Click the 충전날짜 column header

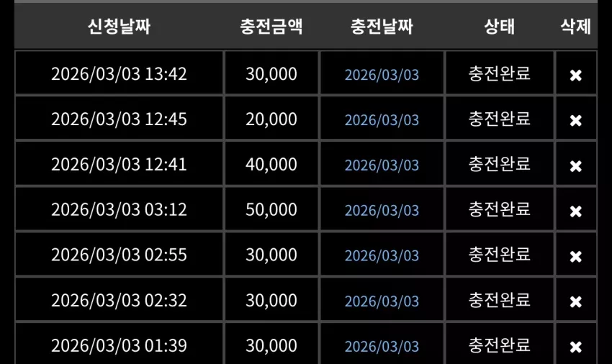click(382, 27)
